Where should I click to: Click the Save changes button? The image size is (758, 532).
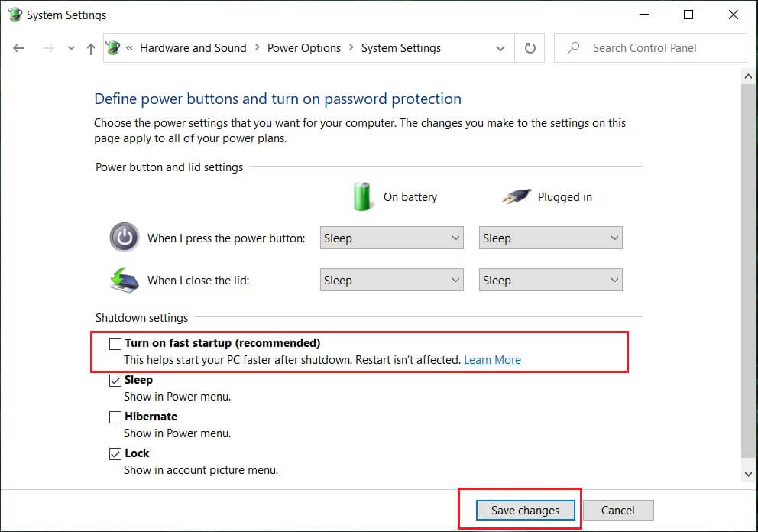(525, 511)
